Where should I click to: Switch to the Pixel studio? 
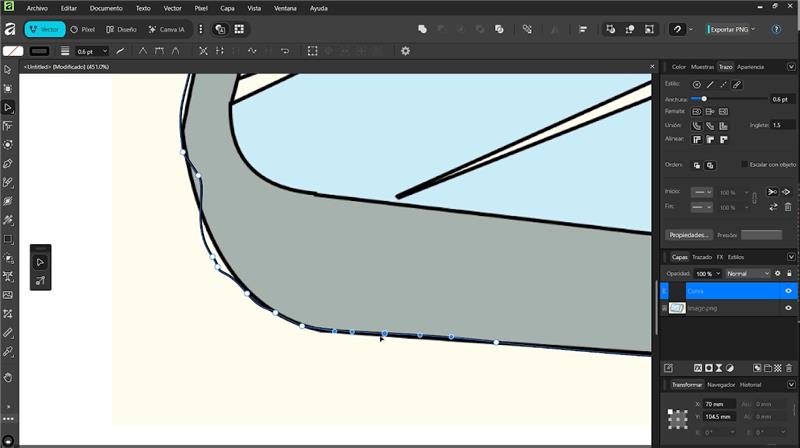pyautogui.click(x=83, y=29)
